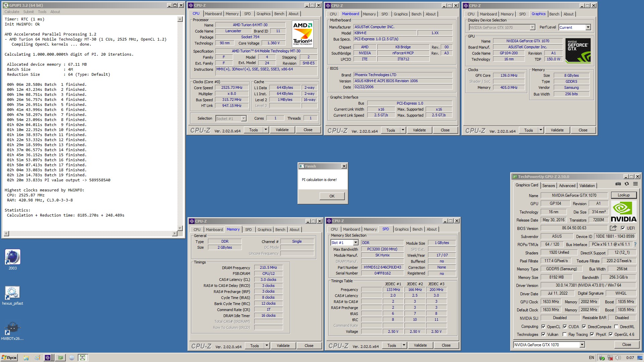Screen dimensions: 644x362
Task: Click the GeForce GTX logo in CPU-Z Graphics
Action: (x=578, y=51)
